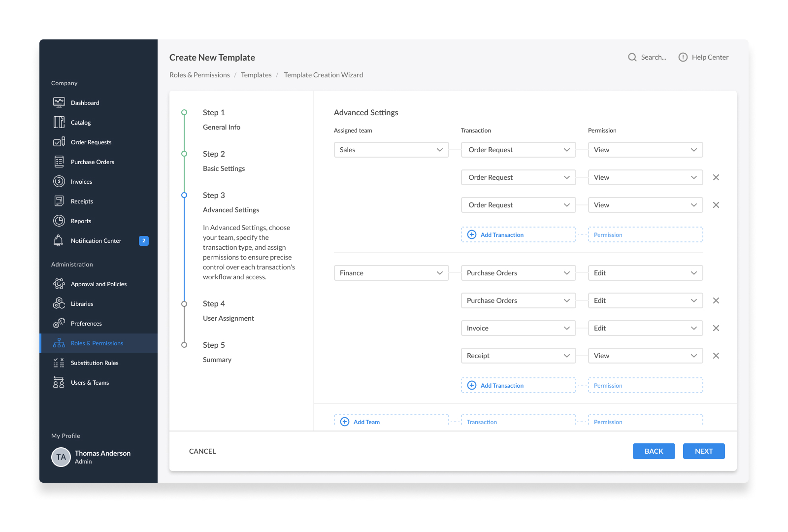Viewport: 788px width, 532px height.
Task: Open the Preferences gears icon
Action: [x=59, y=323]
